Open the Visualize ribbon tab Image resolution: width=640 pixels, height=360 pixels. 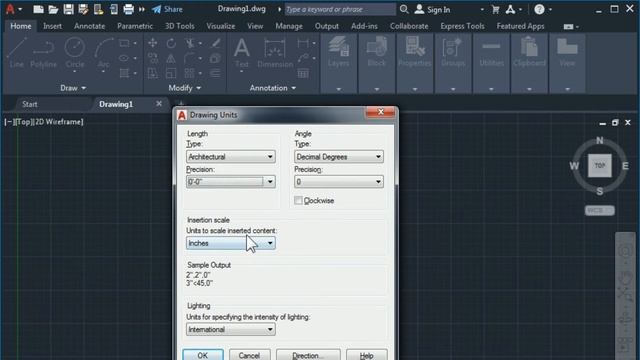pyautogui.click(x=221, y=26)
